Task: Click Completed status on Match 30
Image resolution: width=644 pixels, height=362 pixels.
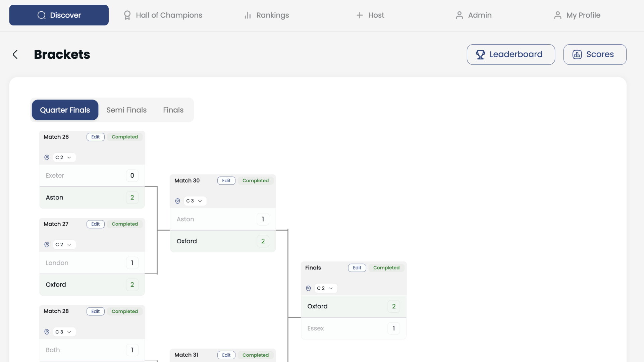Action: point(256,181)
